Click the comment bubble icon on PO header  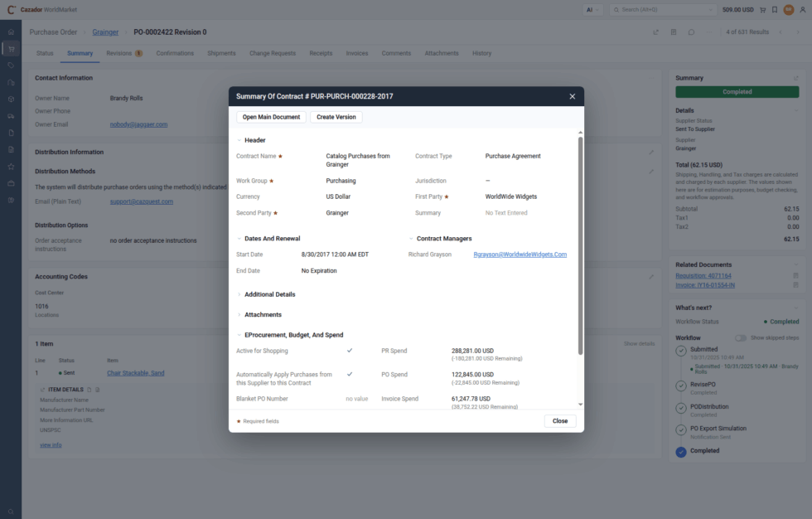(x=691, y=32)
